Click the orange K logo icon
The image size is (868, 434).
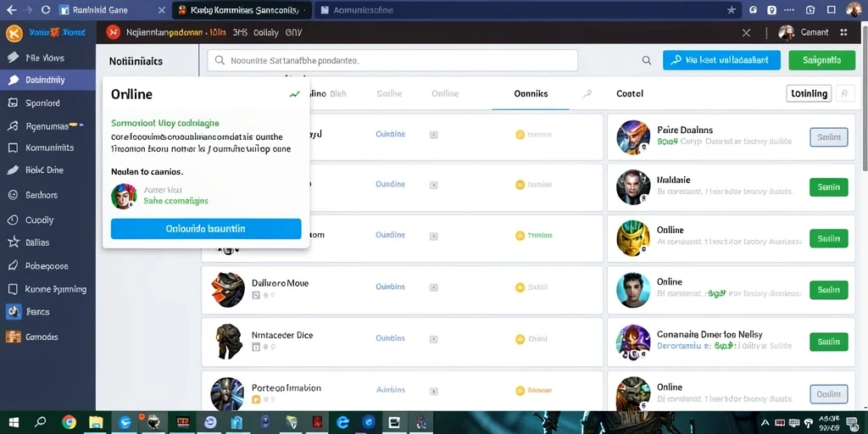pos(14,33)
